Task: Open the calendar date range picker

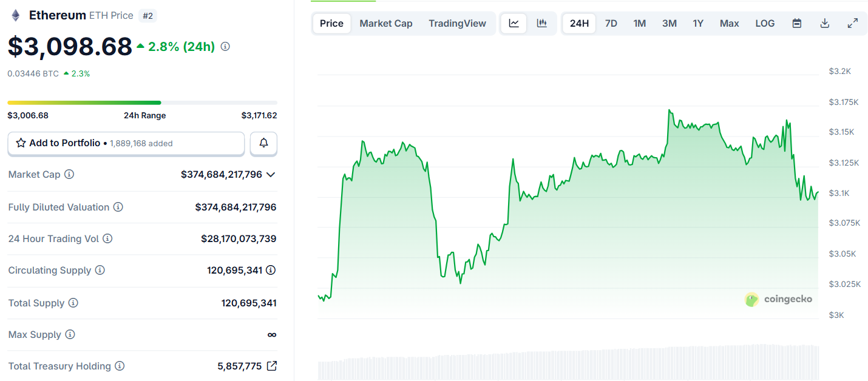Action: coord(796,23)
